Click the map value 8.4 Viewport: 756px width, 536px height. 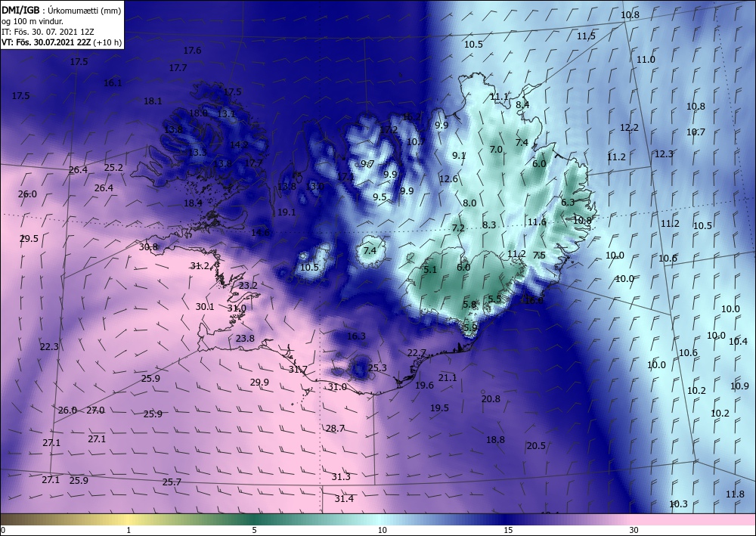(x=522, y=104)
